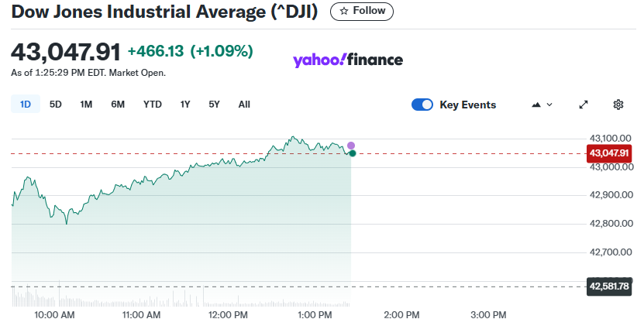Open the chart type dropdown chevron
Viewport: 644px width, 326px height.
click(x=550, y=105)
